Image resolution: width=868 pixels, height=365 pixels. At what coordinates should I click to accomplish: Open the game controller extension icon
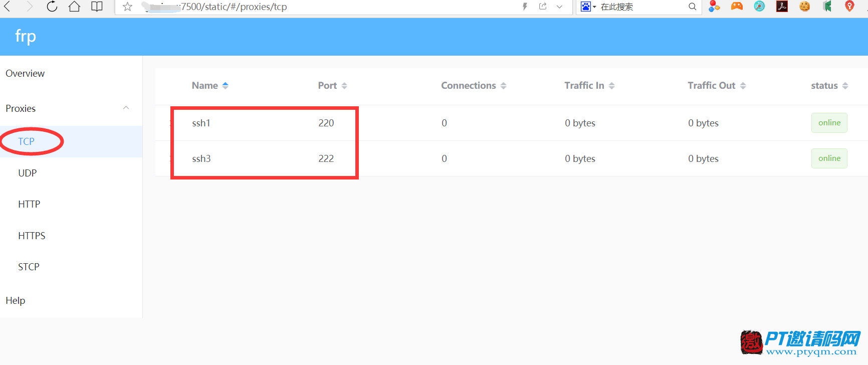[x=737, y=6]
